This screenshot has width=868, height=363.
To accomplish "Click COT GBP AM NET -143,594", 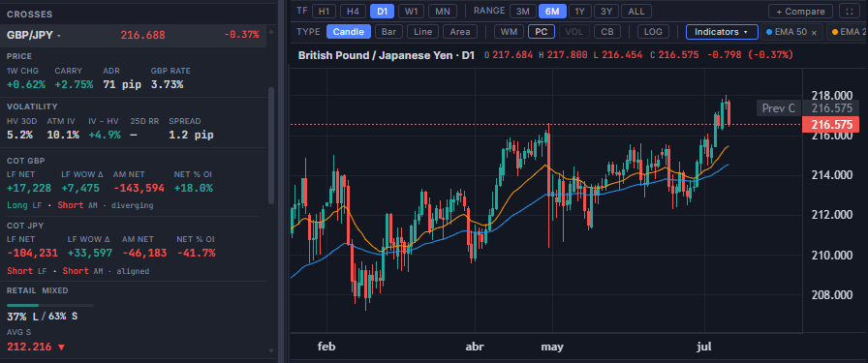I will click(x=139, y=188).
